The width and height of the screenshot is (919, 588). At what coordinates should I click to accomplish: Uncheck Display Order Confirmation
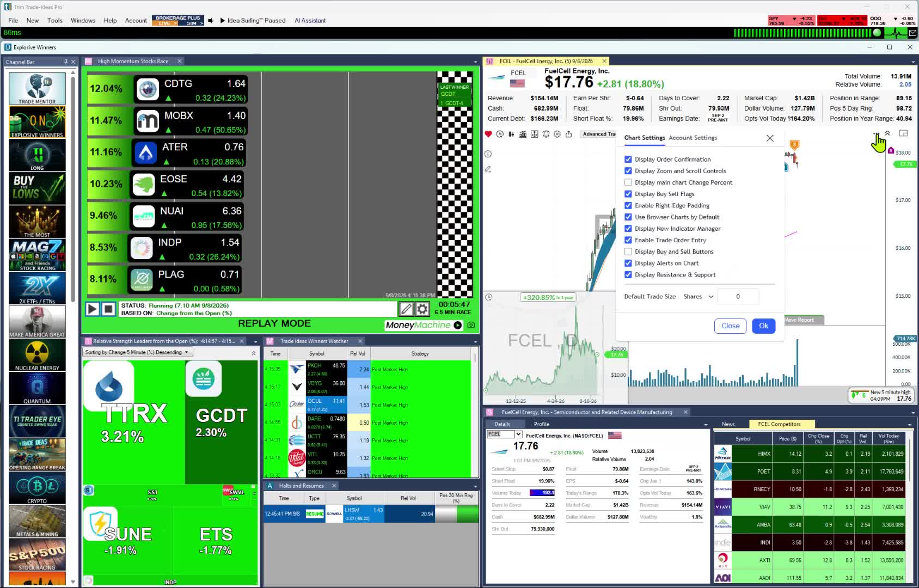628,160
